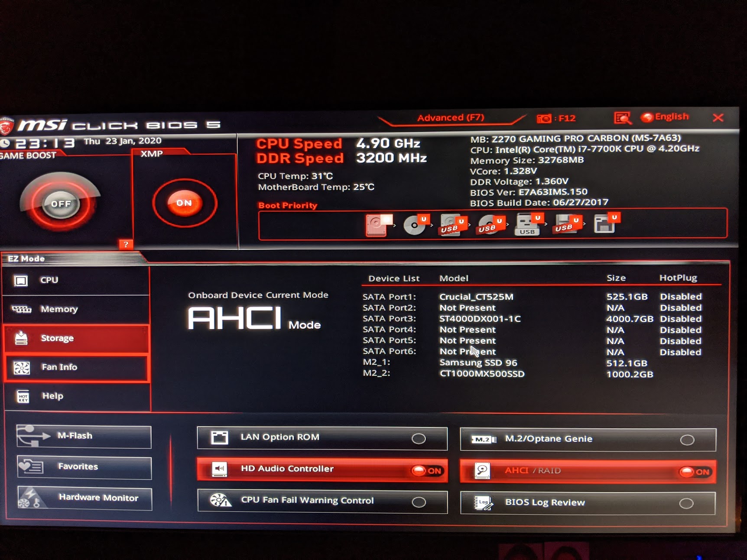The width and height of the screenshot is (747, 560).
Task: Click the Hot Key help icon
Action: coord(23,396)
